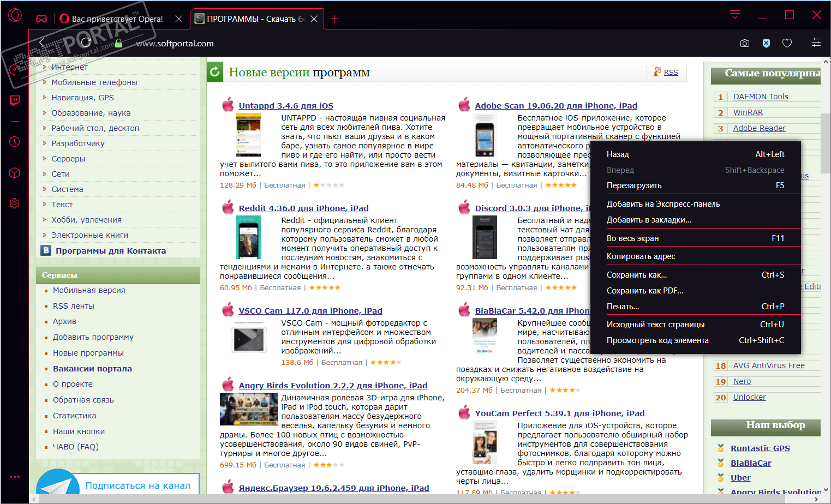This screenshot has height=504, width=831.
Task: Open Settings gear icon in sidebar
Action: pos(15,203)
